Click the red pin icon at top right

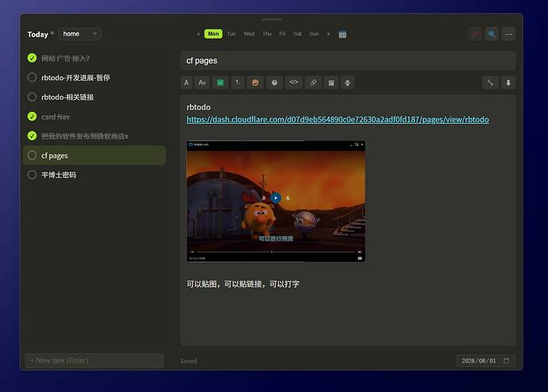(x=475, y=34)
